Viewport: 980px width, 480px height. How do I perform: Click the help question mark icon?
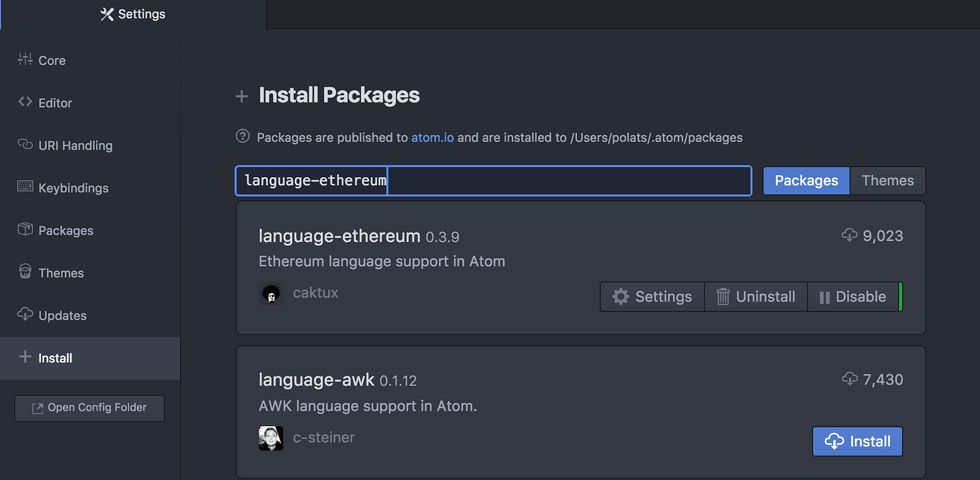(243, 136)
